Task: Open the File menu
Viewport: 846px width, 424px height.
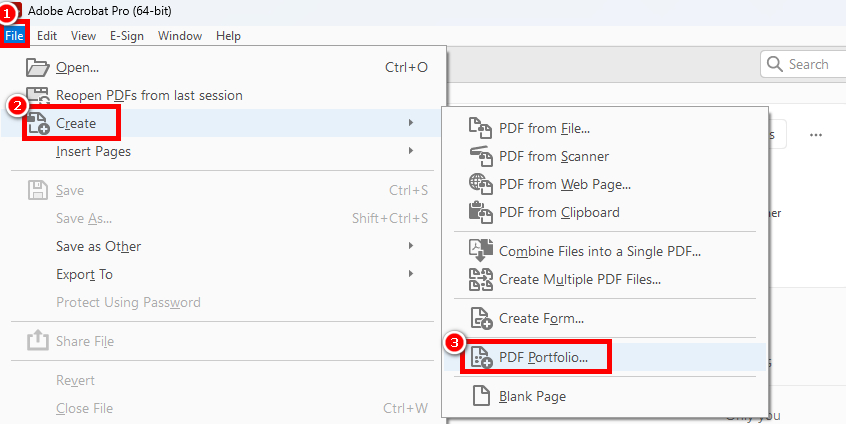Action: pos(15,36)
